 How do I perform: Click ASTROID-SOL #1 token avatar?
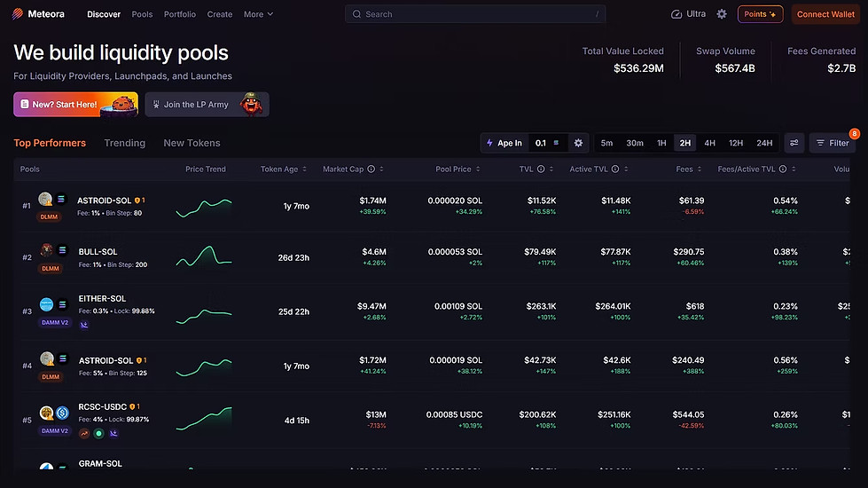coord(45,198)
